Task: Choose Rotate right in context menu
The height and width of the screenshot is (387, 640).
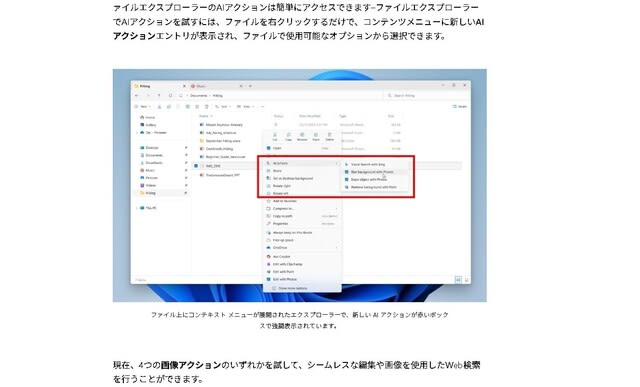Action: (x=302, y=186)
